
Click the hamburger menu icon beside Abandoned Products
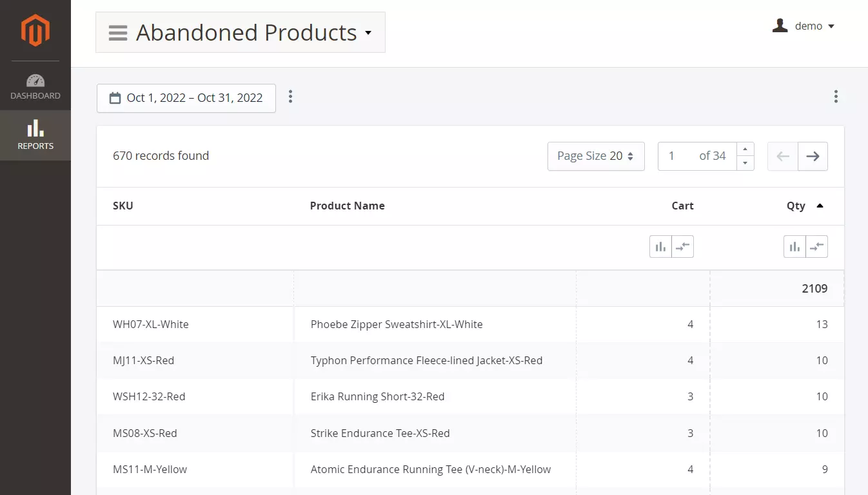tap(118, 33)
